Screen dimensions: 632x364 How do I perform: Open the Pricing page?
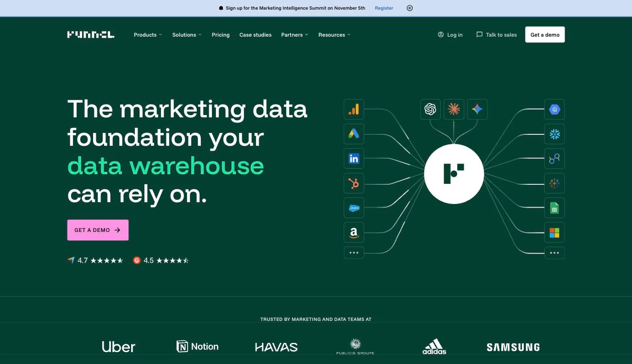221,35
